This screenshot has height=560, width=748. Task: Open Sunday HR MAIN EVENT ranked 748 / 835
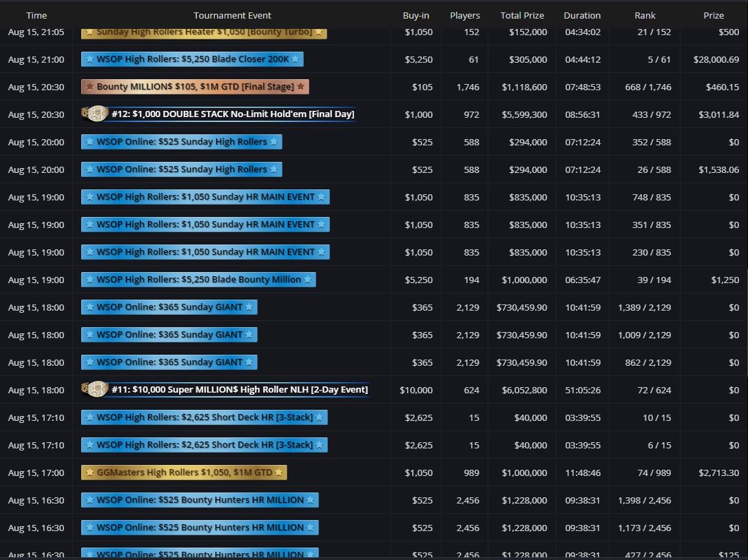(x=206, y=197)
